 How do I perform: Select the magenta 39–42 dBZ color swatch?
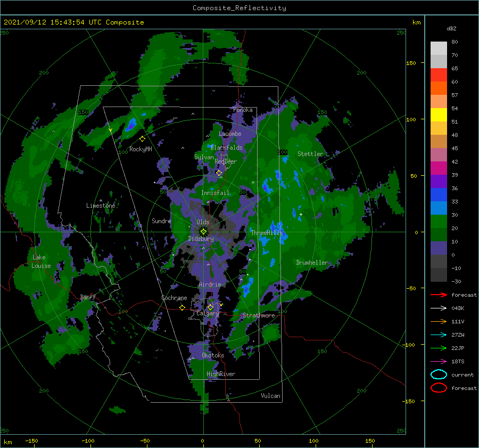pos(439,168)
